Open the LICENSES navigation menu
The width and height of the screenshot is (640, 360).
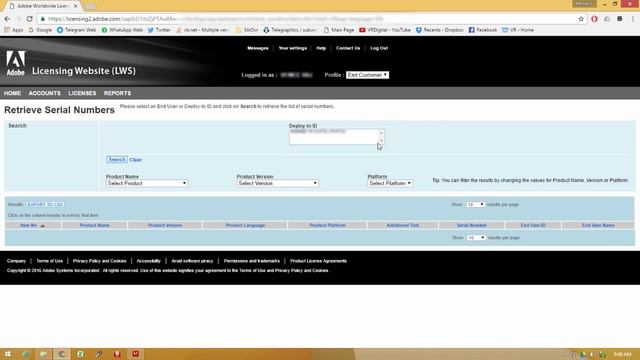tap(82, 93)
